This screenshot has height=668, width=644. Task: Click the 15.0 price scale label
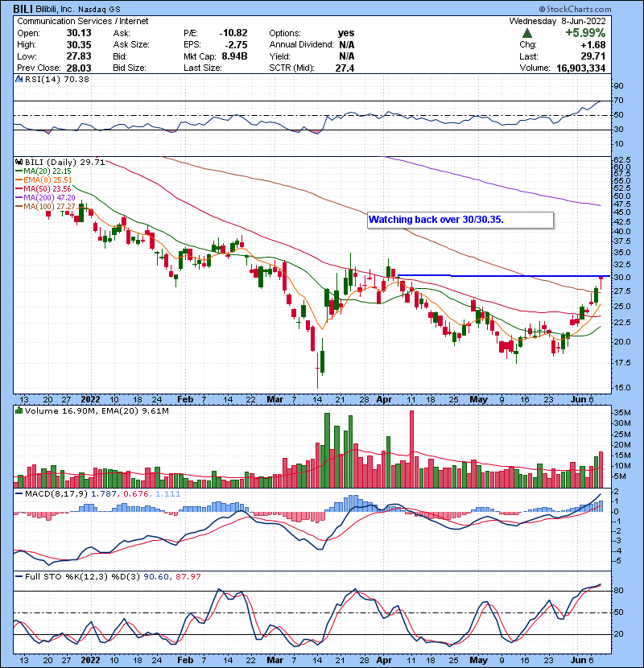pyautogui.click(x=621, y=388)
